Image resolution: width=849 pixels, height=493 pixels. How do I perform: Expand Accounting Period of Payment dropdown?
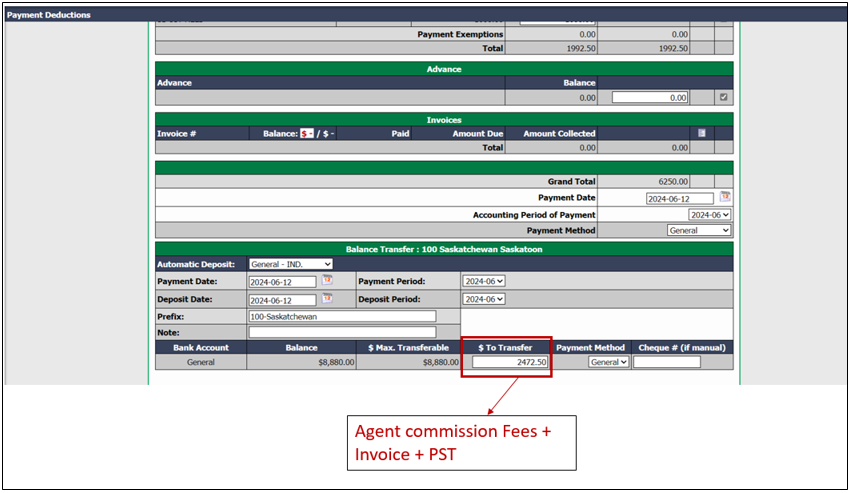(709, 215)
